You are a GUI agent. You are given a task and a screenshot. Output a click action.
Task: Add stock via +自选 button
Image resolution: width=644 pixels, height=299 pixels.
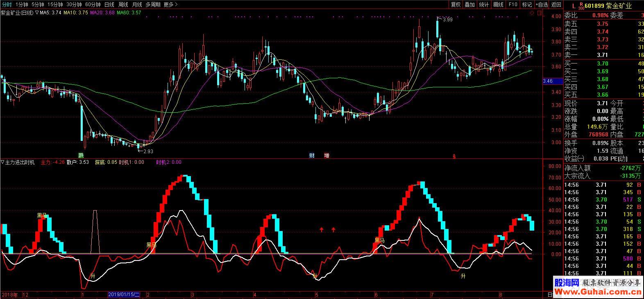(541, 5)
